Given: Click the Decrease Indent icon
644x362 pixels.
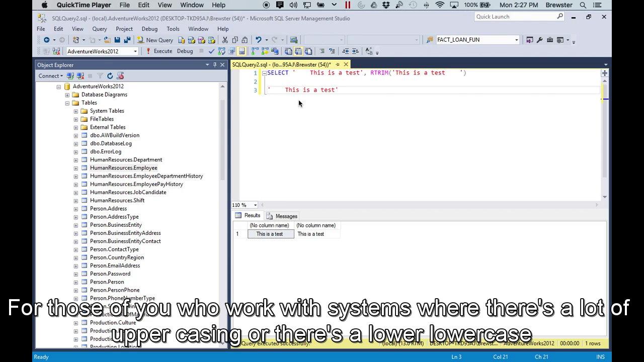Looking at the screenshot, I should [x=346, y=51].
